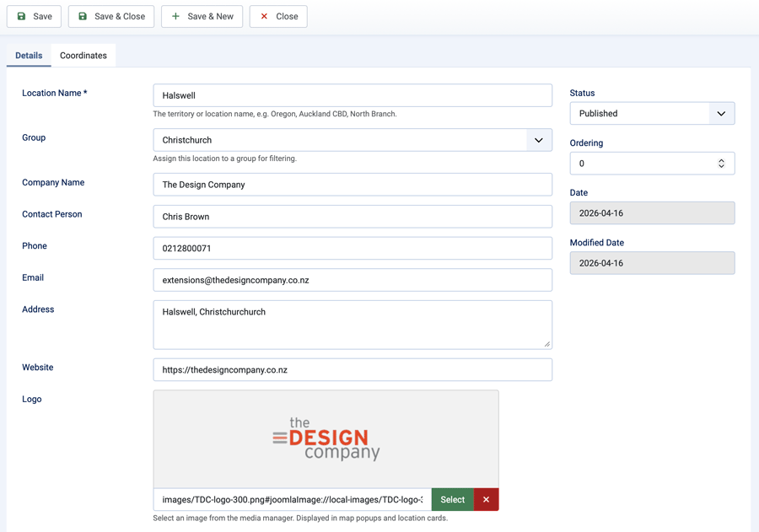Image resolution: width=759 pixels, height=532 pixels.
Task: Click into the Contact Person field
Action: coord(353,217)
